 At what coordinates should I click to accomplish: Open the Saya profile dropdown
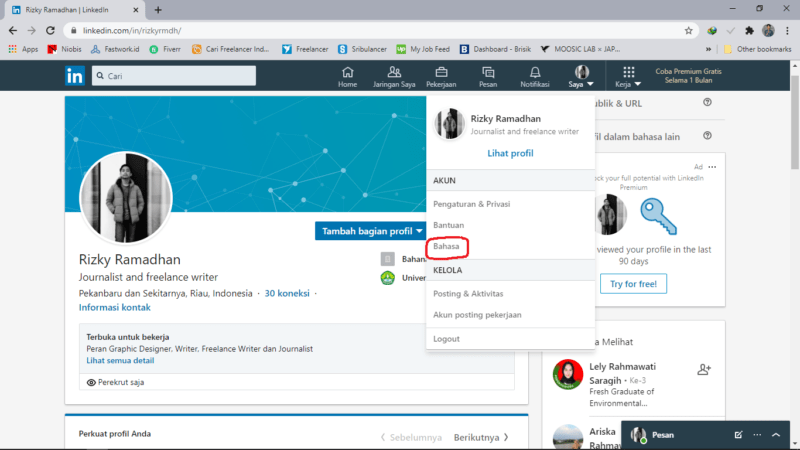[581, 77]
